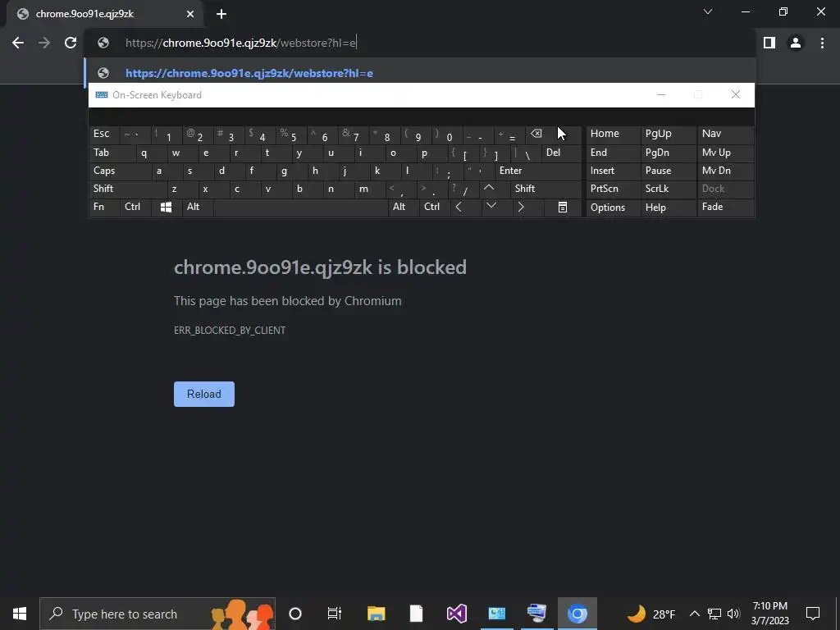Click Esc key on On-Screen Keyboard
This screenshot has width=840, height=630.
click(104, 134)
